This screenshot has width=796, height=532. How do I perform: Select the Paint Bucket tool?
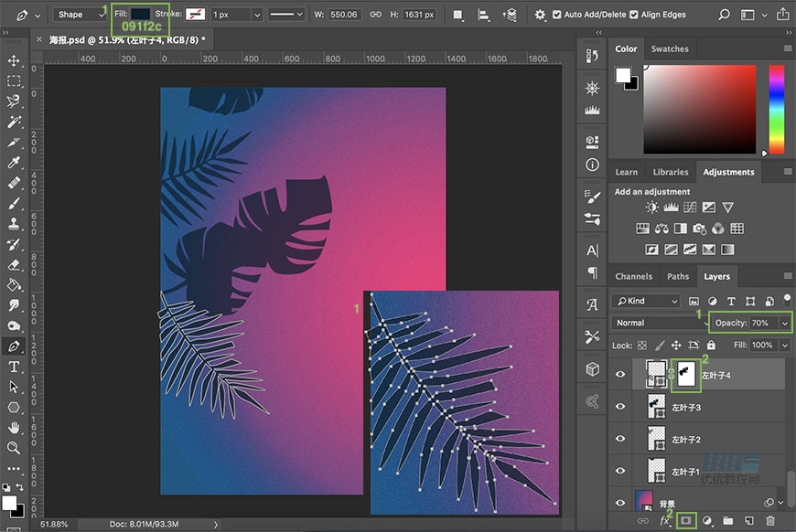coord(14,285)
